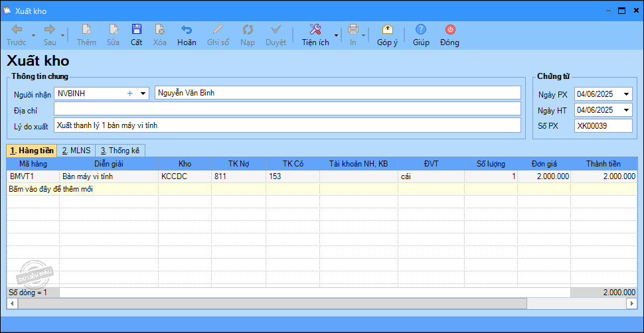Click the Diễn giải column header
This screenshot has height=333, width=644.
[x=110, y=164]
